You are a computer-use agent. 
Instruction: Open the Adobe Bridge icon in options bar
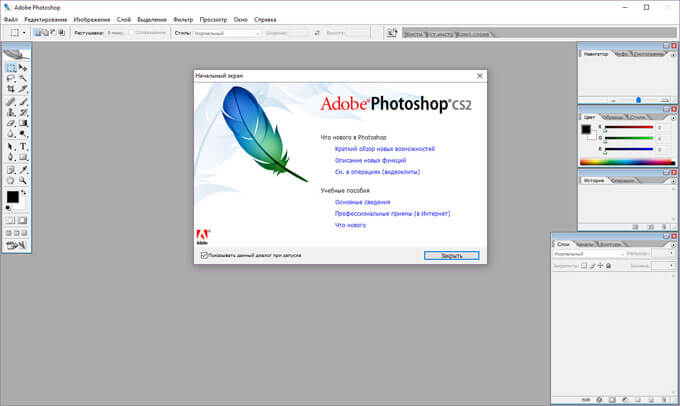pos(392,33)
